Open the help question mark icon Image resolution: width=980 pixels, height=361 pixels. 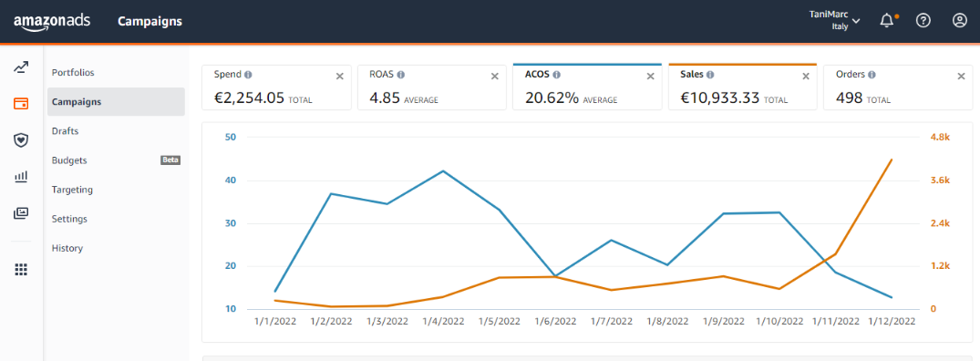coord(923,21)
